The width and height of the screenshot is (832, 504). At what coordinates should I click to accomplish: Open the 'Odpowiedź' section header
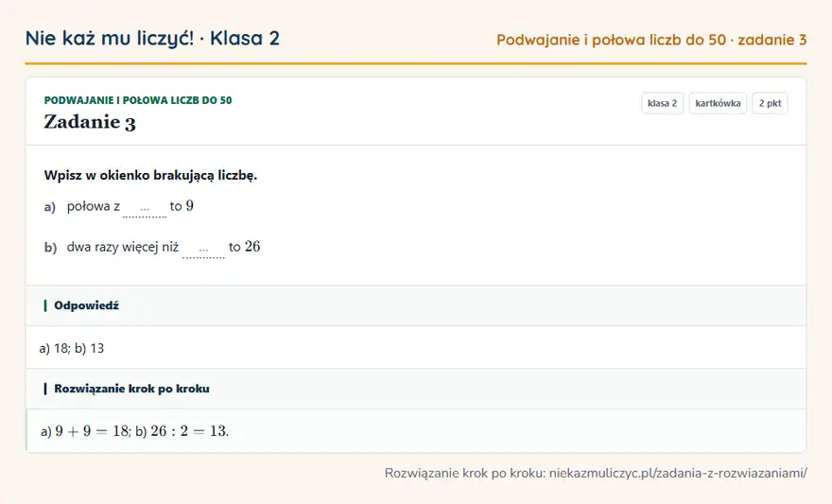[416, 305]
